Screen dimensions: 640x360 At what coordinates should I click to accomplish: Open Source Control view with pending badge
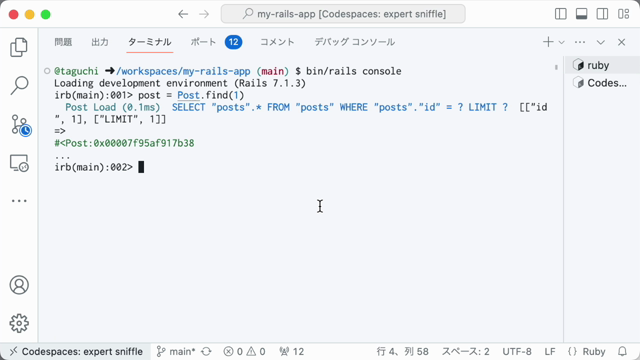pyautogui.click(x=20, y=125)
